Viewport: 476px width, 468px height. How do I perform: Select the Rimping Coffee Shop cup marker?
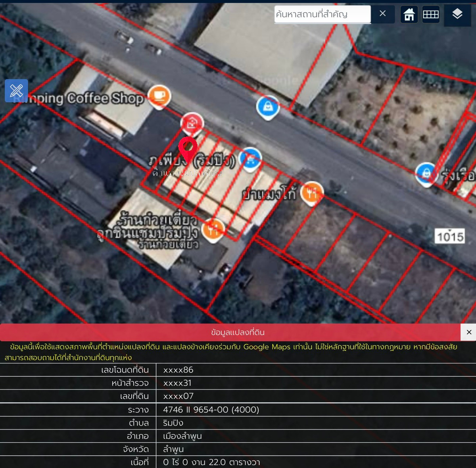coord(159,96)
